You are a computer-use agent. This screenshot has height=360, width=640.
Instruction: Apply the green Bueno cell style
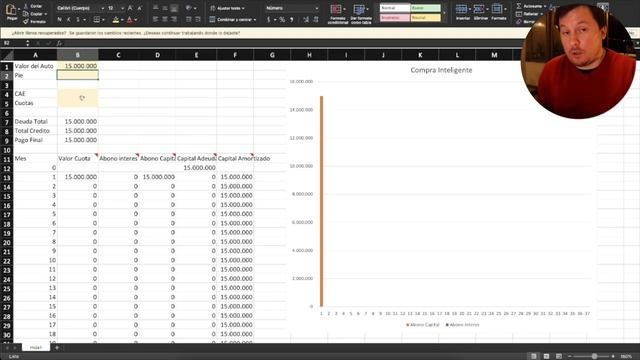[426, 8]
